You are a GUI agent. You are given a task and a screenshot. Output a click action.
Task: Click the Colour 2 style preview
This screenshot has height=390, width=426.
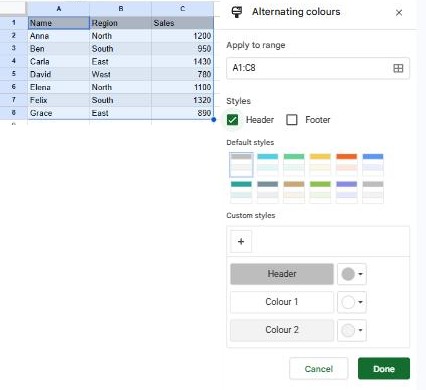(x=282, y=330)
